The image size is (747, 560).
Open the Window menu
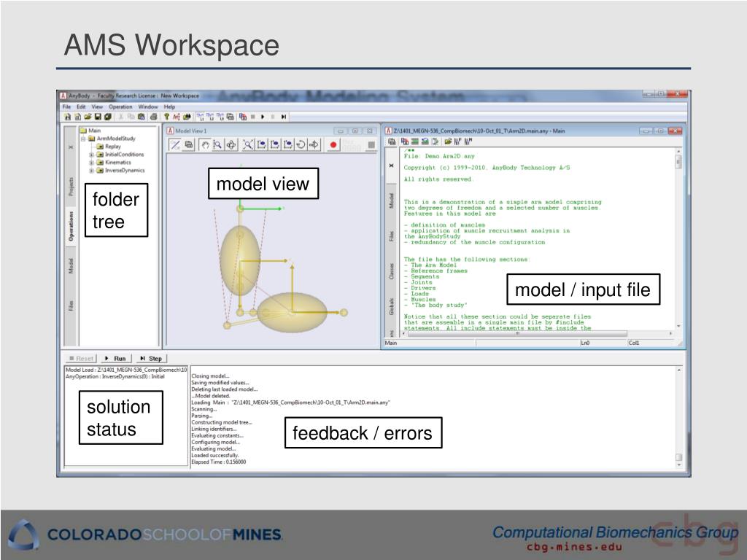[x=147, y=106]
